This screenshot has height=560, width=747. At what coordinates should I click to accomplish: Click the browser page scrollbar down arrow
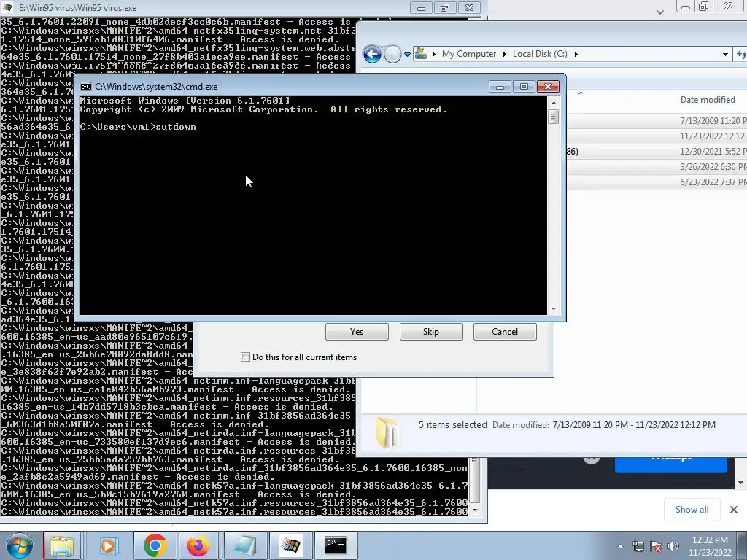[x=741, y=483]
